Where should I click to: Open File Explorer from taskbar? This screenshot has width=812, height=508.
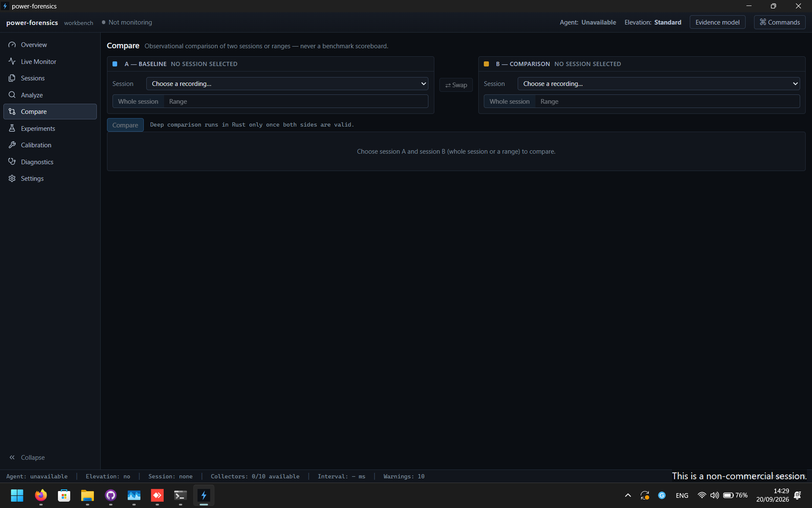(87, 496)
